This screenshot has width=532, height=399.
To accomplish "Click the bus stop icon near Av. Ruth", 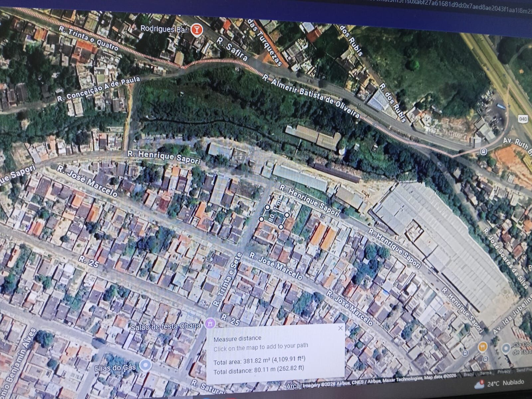I will pyautogui.click(x=483, y=152).
